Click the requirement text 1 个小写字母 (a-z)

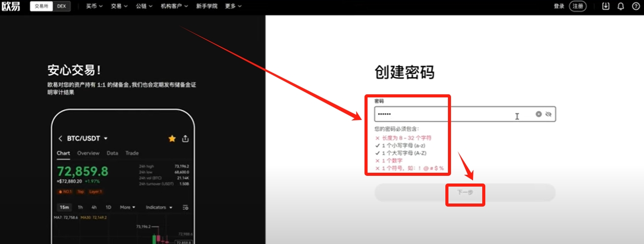404,146
